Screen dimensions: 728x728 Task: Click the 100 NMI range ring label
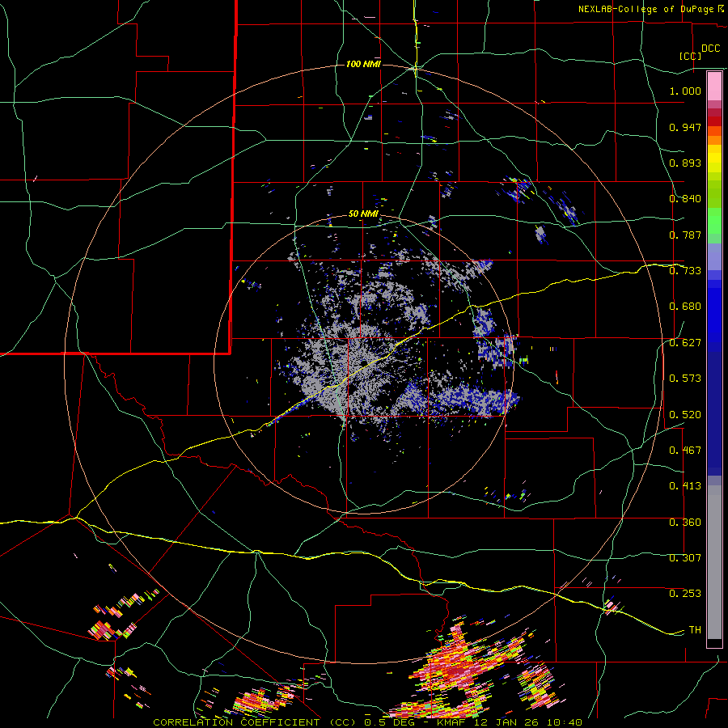coord(363,64)
